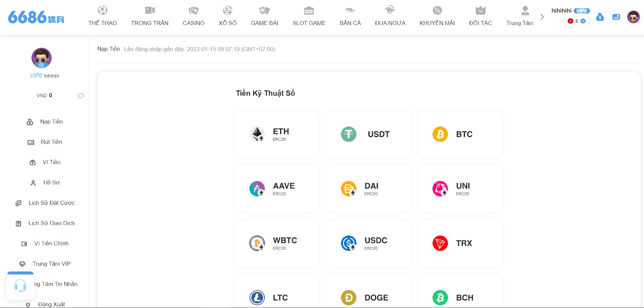Open Nạp Tiền in sidebar

(45, 122)
